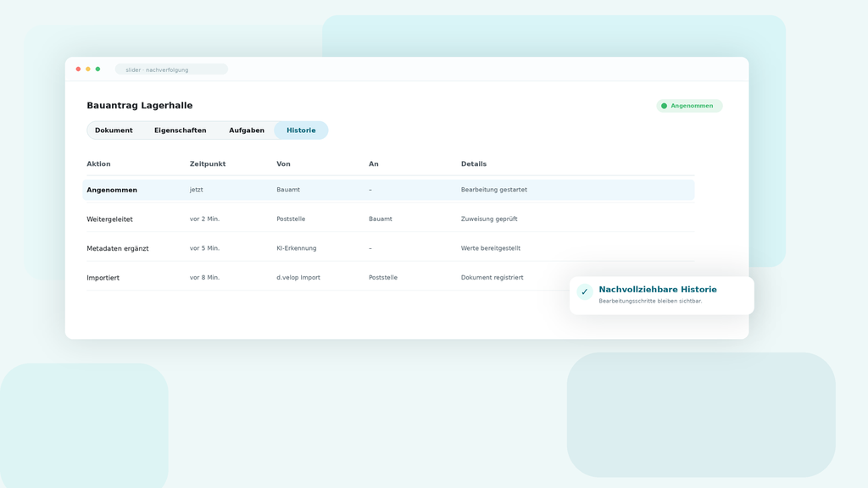Viewport: 868px width, 488px height.
Task: Click the slider · nachverfolgung address field
Action: click(x=171, y=69)
